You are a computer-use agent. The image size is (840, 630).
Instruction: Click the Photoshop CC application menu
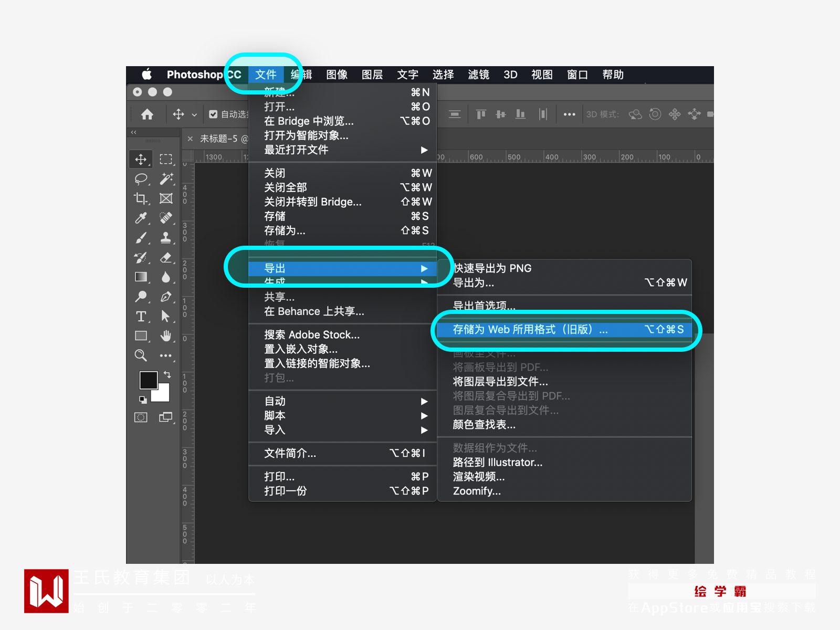point(204,75)
